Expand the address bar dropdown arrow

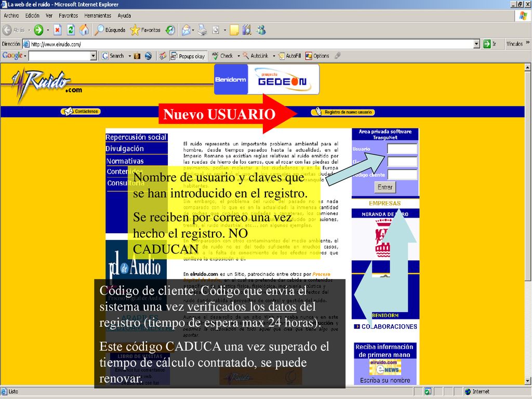[477, 44]
